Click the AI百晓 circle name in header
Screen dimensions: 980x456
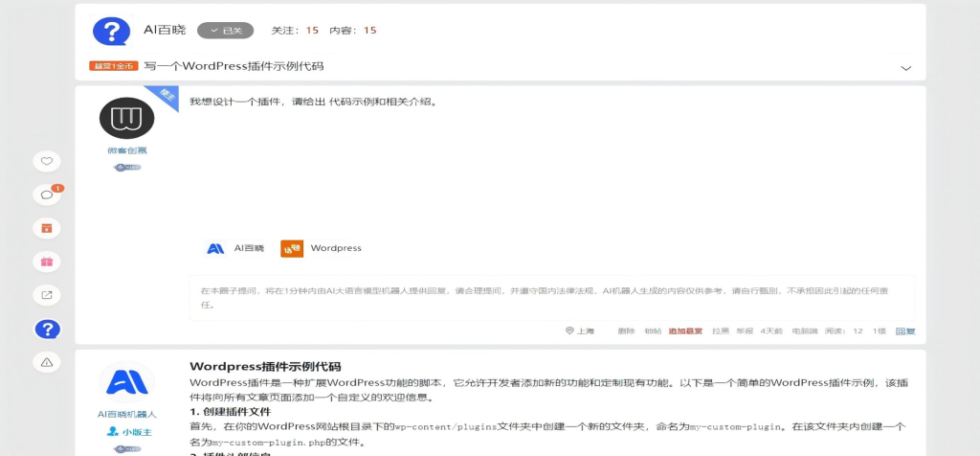pyautogui.click(x=165, y=30)
